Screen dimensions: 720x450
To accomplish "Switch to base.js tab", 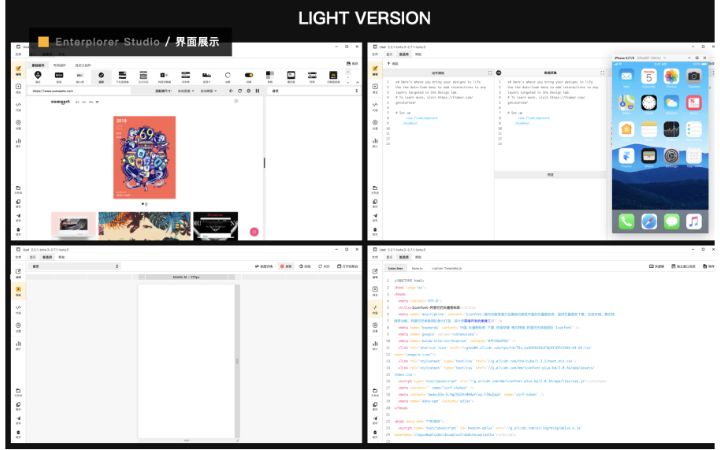I will coord(417,268).
